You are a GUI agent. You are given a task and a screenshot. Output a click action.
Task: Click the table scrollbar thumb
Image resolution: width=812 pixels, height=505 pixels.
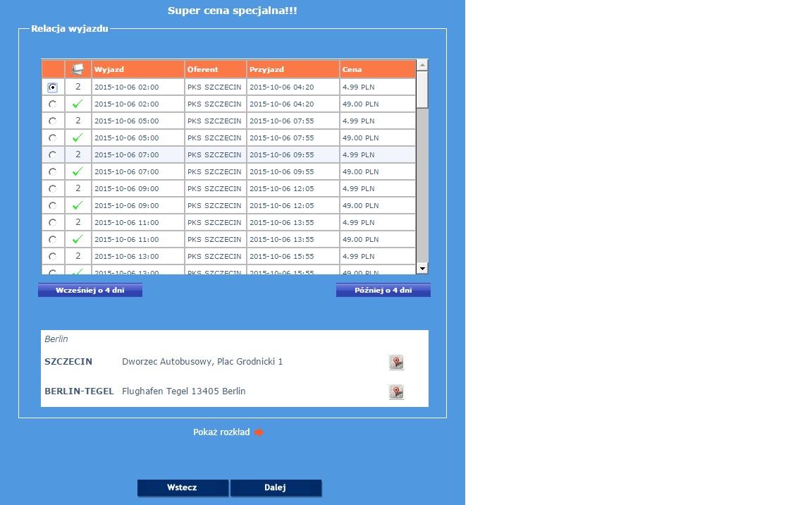coord(423,90)
